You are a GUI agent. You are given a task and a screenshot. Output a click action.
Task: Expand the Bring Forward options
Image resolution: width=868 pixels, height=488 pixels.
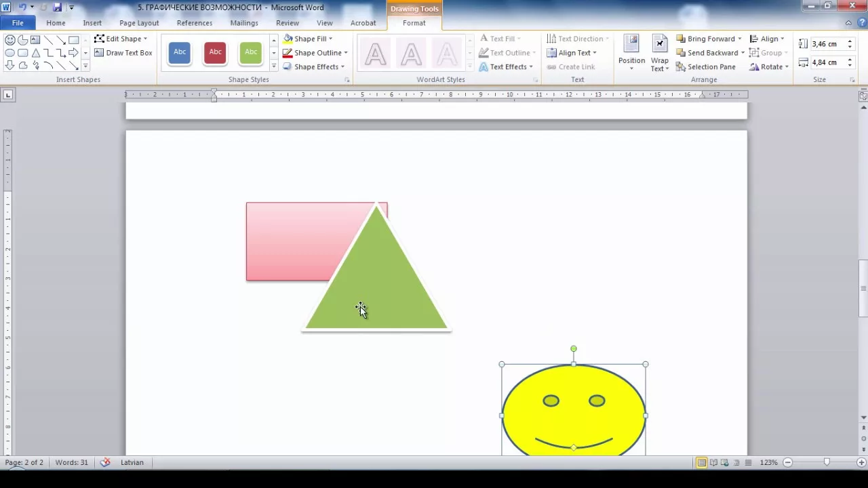(739, 39)
